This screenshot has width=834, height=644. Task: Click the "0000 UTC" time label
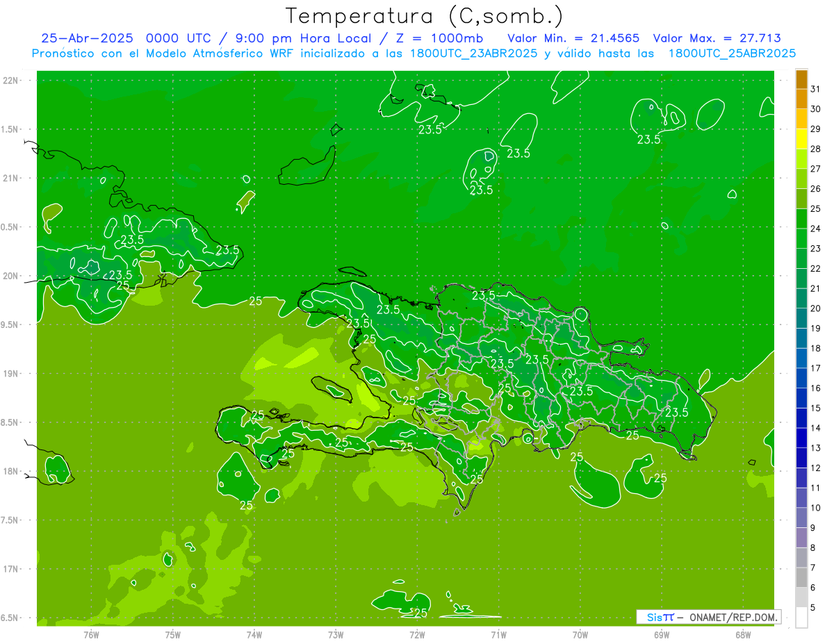point(179,38)
